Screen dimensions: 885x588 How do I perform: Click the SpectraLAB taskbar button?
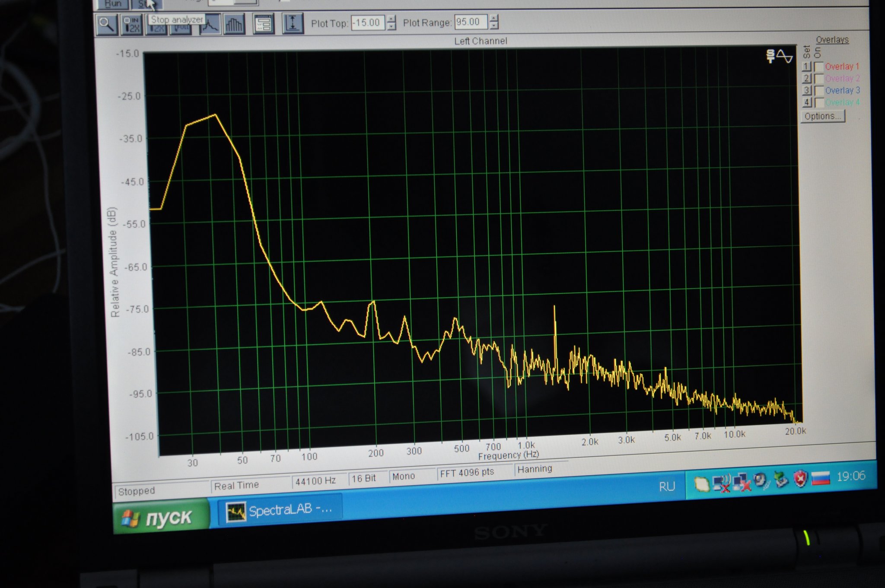click(281, 510)
